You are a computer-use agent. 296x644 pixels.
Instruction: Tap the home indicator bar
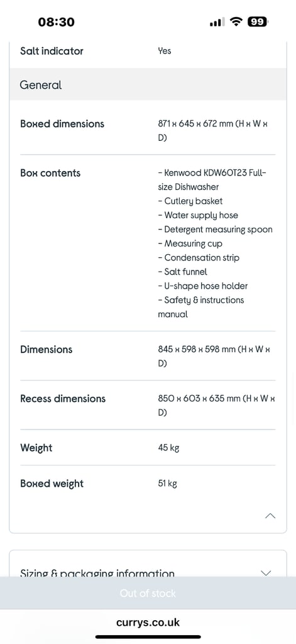coord(148,637)
